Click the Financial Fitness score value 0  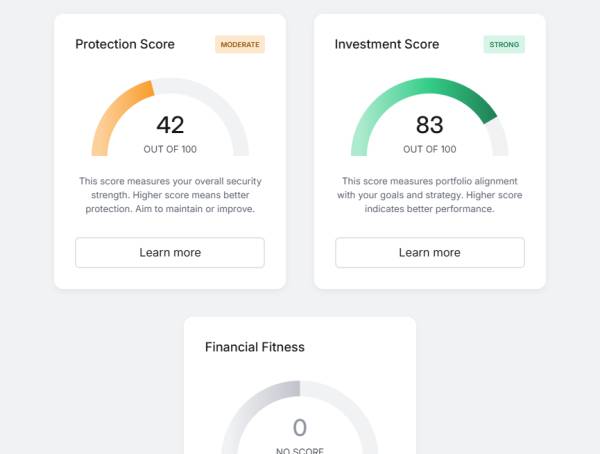300,428
